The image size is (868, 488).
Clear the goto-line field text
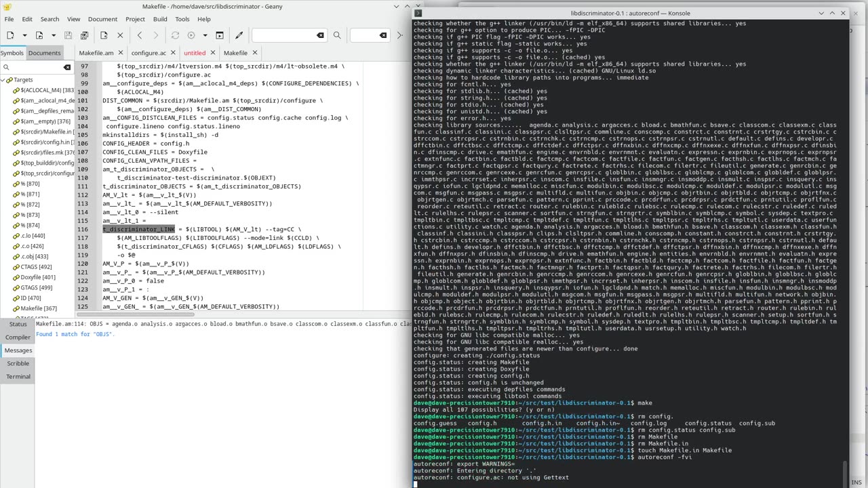(x=383, y=35)
